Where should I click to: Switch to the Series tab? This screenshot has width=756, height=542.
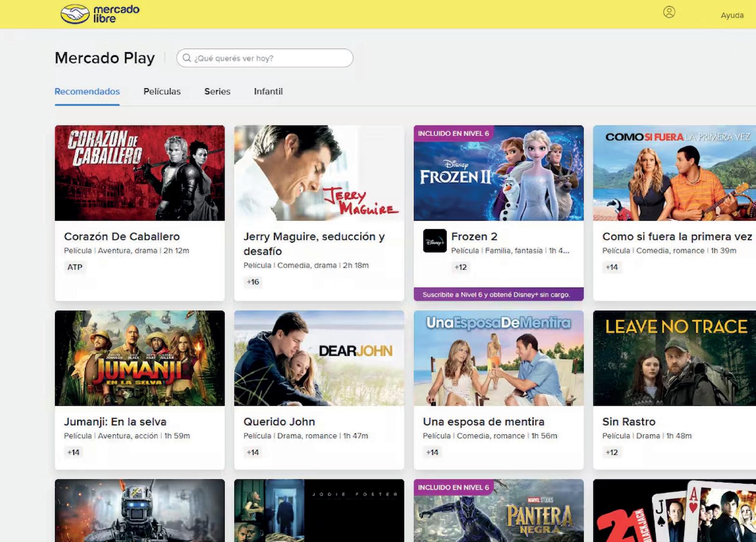(217, 92)
